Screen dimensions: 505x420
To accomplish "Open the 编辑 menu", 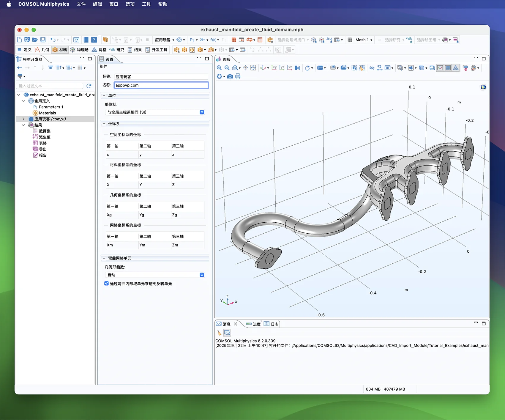I will click(x=97, y=4).
